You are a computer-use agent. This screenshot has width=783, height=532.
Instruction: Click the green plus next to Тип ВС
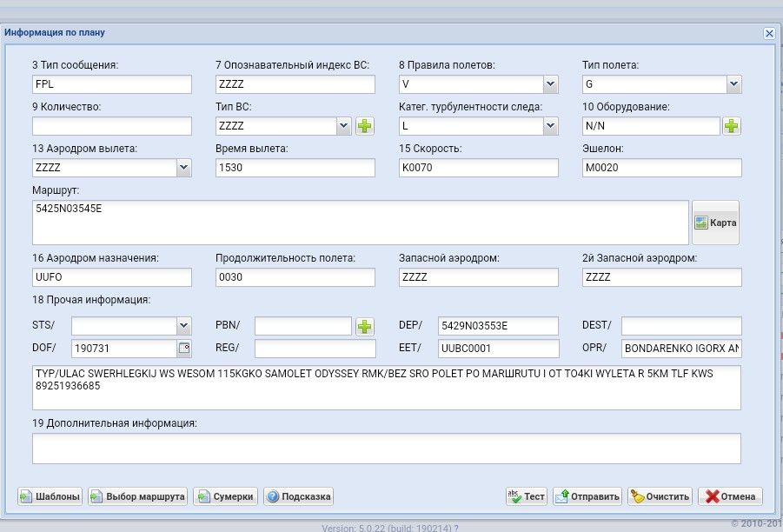tap(364, 126)
